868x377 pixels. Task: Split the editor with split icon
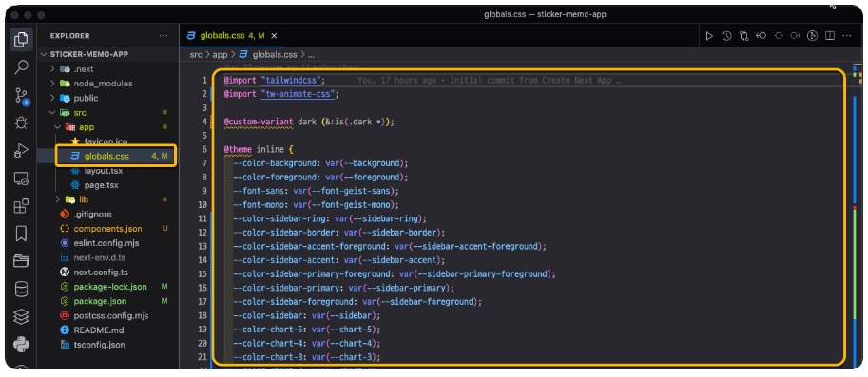pyautogui.click(x=830, y=36)
